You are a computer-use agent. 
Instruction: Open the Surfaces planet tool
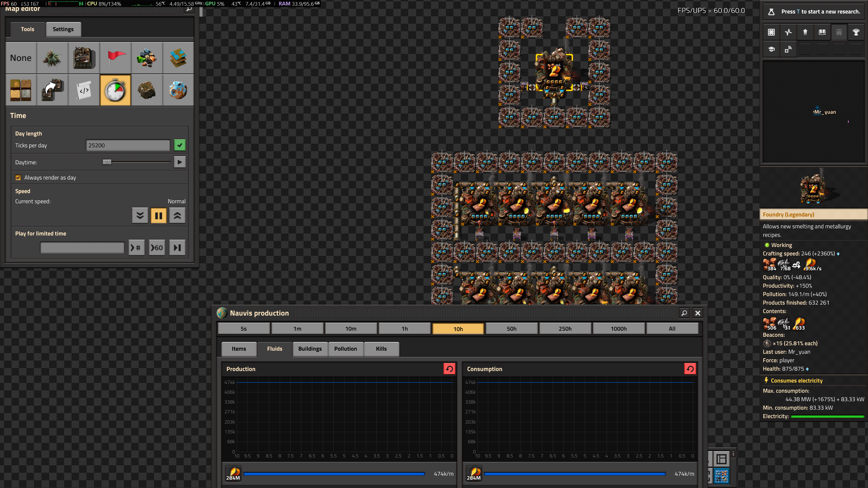point(178,90)
